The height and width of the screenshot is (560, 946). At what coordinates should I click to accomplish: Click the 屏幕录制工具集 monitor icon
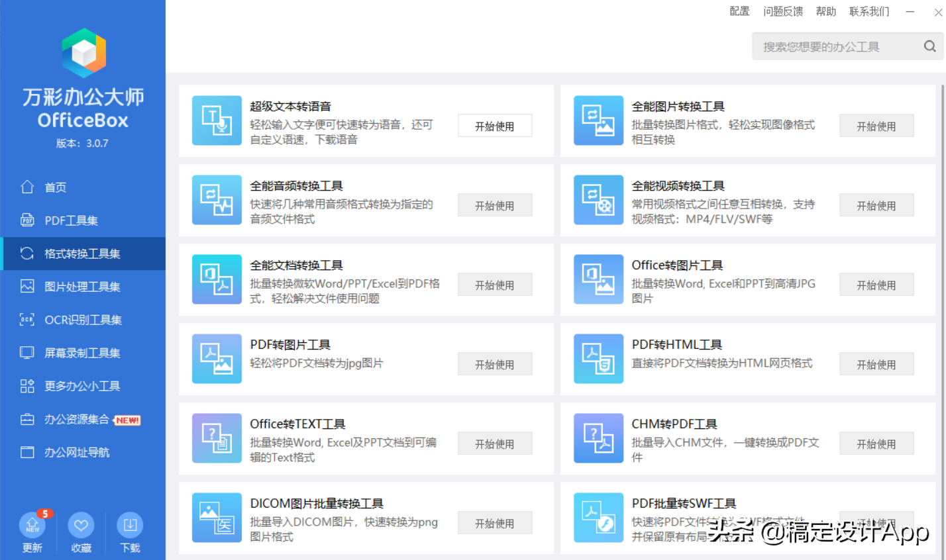pos(27,352)
